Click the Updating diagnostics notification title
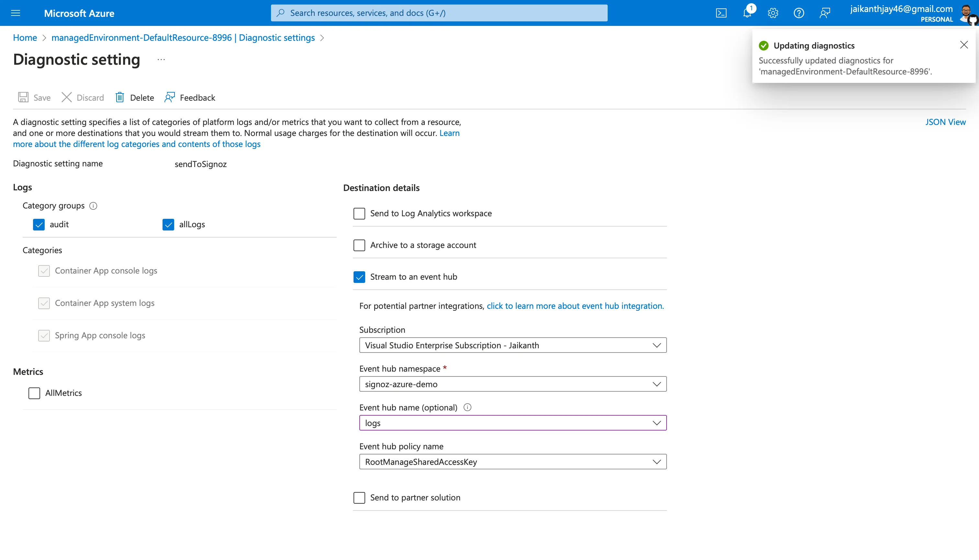Screen dimensions: 979x560 pyautogui.click(x=814, y=45)
